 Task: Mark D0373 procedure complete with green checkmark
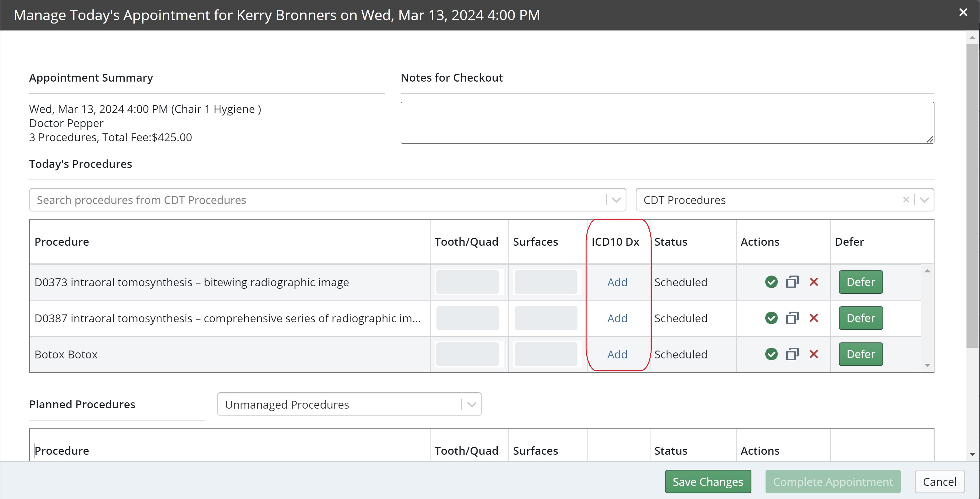771,282
